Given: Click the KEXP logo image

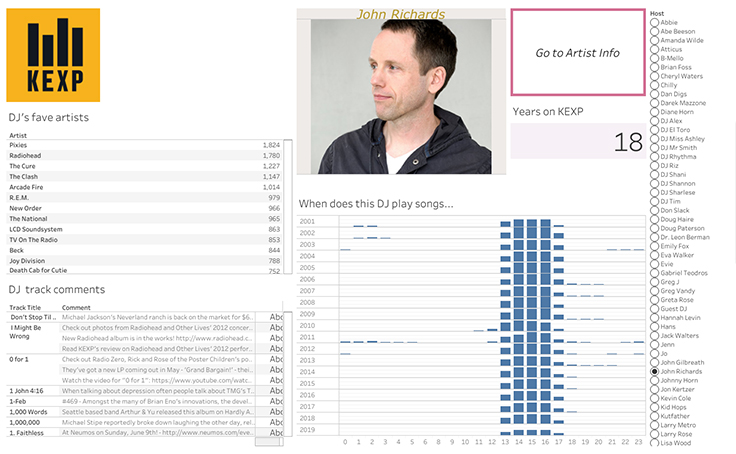Looking at the screenshot, I should click(54, 55).
